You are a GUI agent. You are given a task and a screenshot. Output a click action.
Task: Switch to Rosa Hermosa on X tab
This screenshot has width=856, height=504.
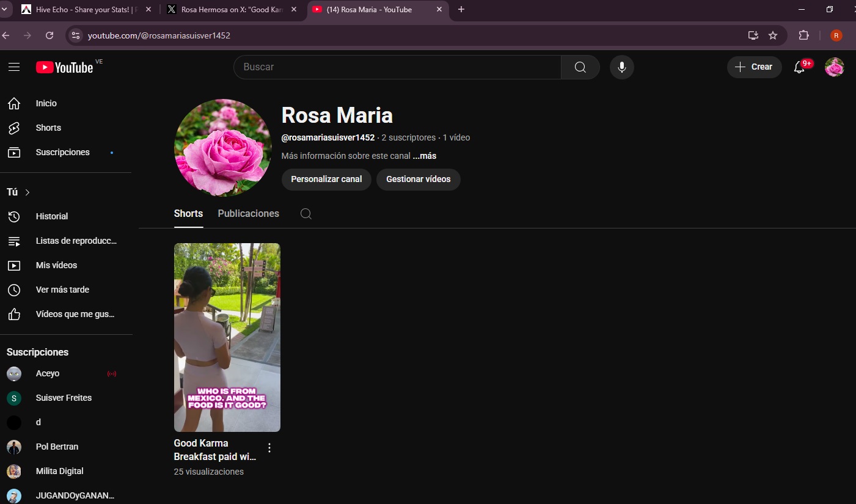pyautogui.click(x=232, y=10)
